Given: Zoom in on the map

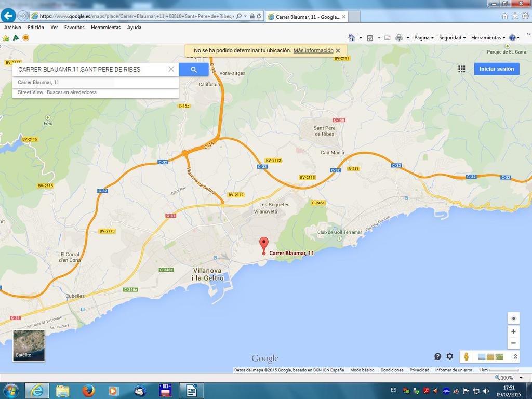Looking at the screenshot, I should pyautogui.click(x=513, y=331).
